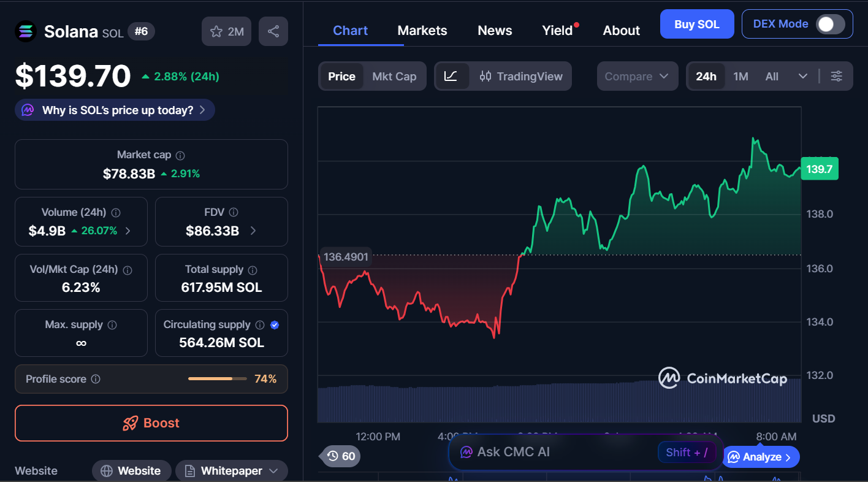Switch to the TradingView candlestick chart
The image size is (868, 482).
[x=521, y=76]
